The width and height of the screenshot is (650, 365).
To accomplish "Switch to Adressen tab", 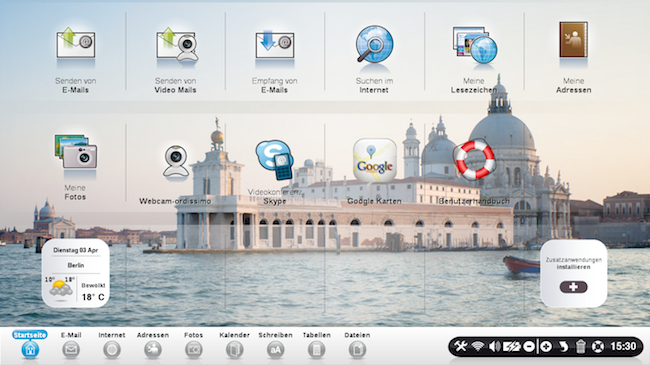I will [x=153, y=345].
